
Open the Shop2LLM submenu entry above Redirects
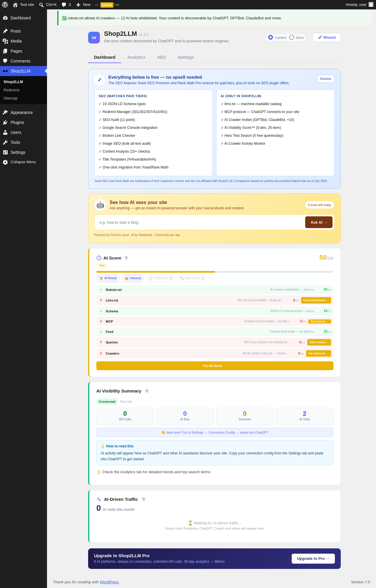[x=23, y=82]
